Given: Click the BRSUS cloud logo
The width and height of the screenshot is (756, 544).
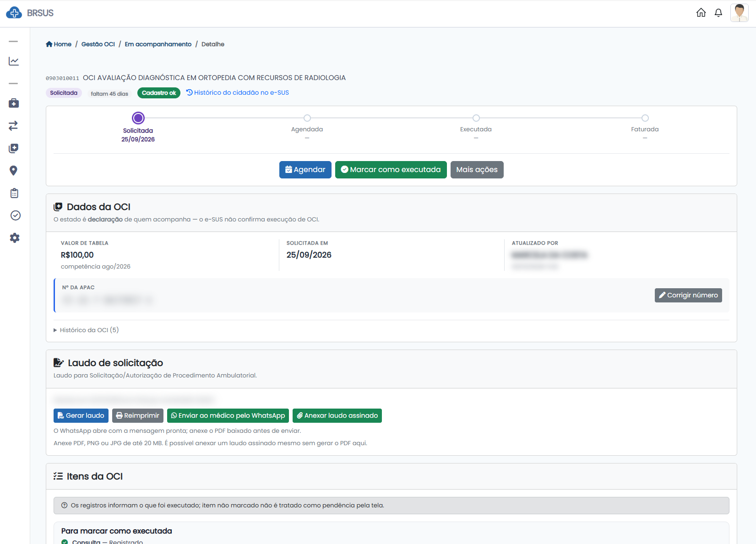Looking at the screenshot, I should click(x=14, y=13).
